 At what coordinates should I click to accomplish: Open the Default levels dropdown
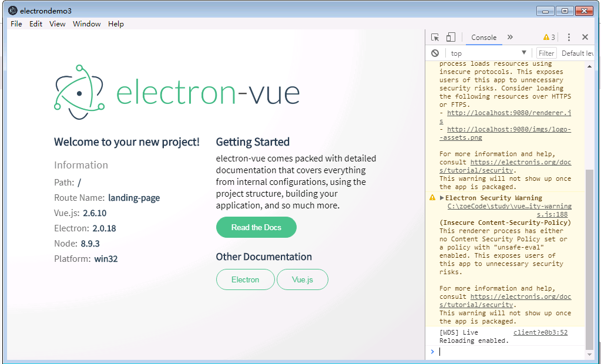click(578, 53)
